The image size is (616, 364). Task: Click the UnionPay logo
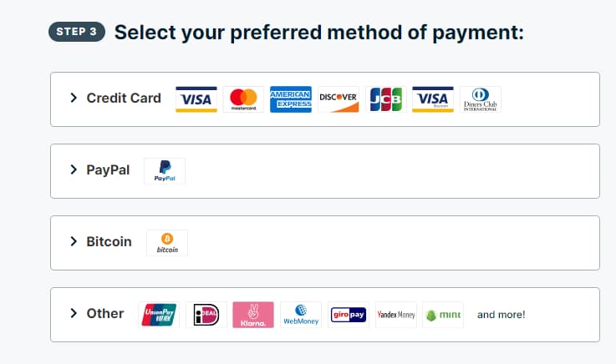coord(159,315)
